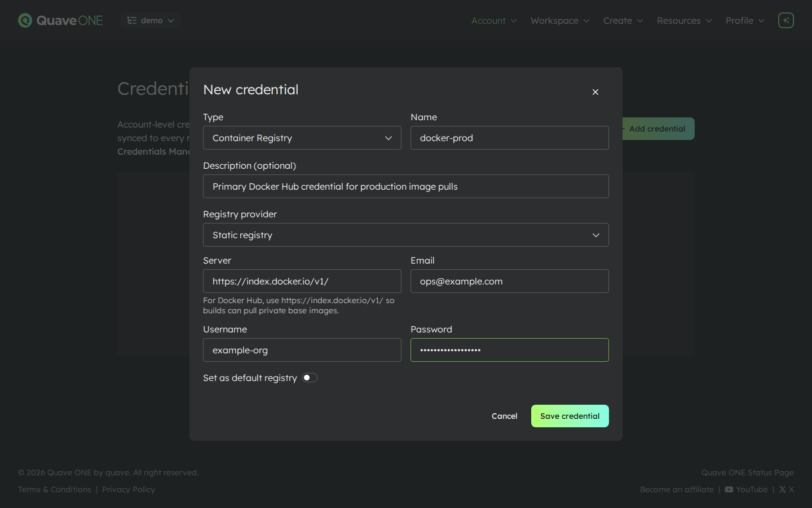Open the YouTube footer link

[x=746, y=489]
